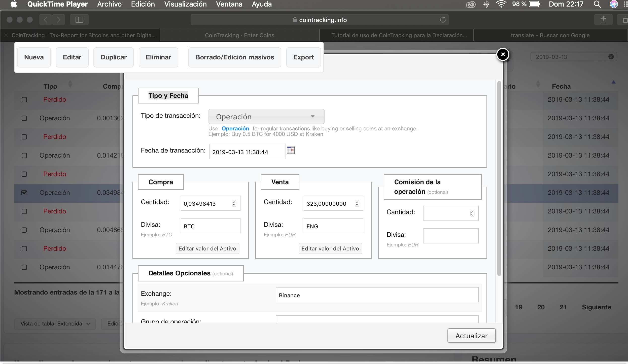This screenshot has height=364, width=628.
Task: Click the Actualizar button
Action: click(471, 336)
